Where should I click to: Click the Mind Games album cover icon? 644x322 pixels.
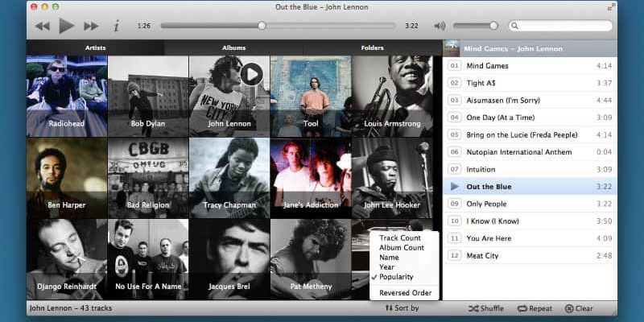(x=451, y=48)
